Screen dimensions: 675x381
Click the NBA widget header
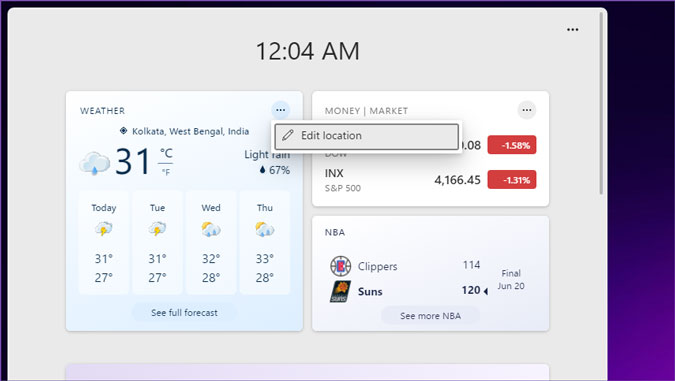(335, 232)
